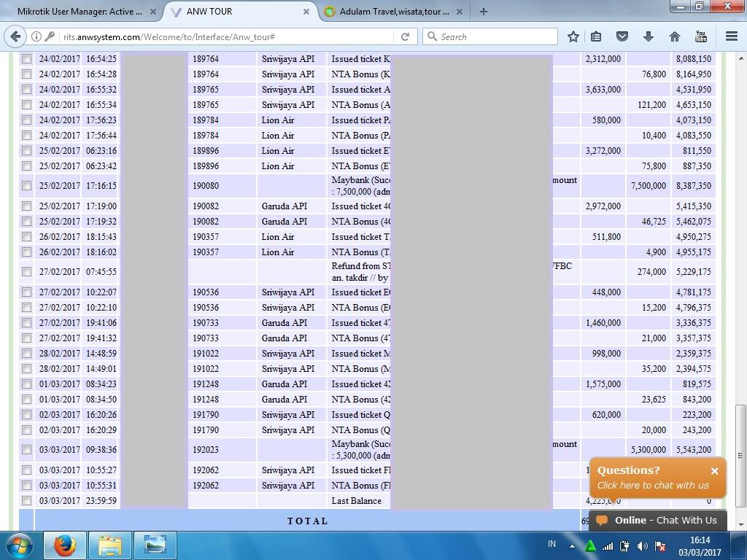Click the 7,500,000 credit amount cell

(649, 186)
